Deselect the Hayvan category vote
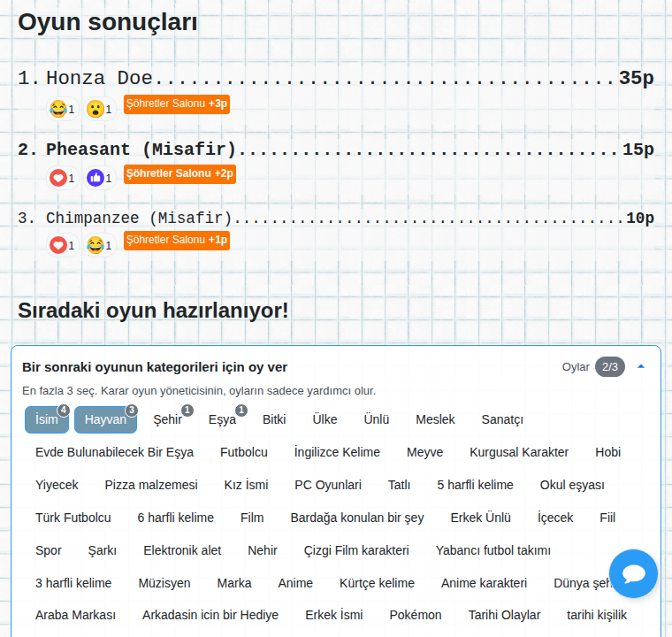Screen dimensions: 672x637 [x=105, y=419]
